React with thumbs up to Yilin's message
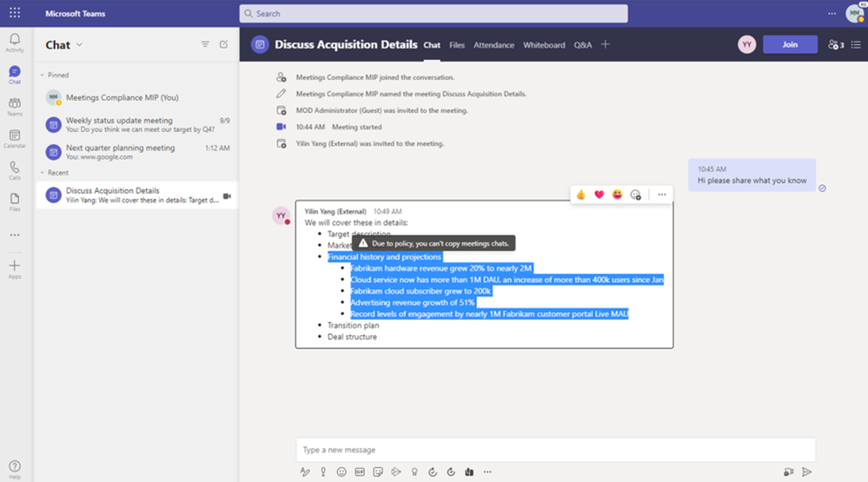The image size is (868, 482). click(580, 195)
